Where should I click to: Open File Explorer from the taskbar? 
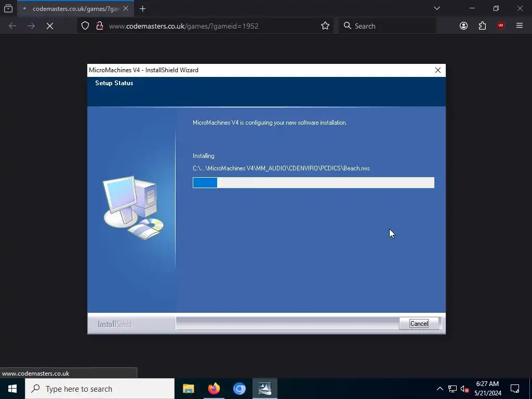[188, 389]
